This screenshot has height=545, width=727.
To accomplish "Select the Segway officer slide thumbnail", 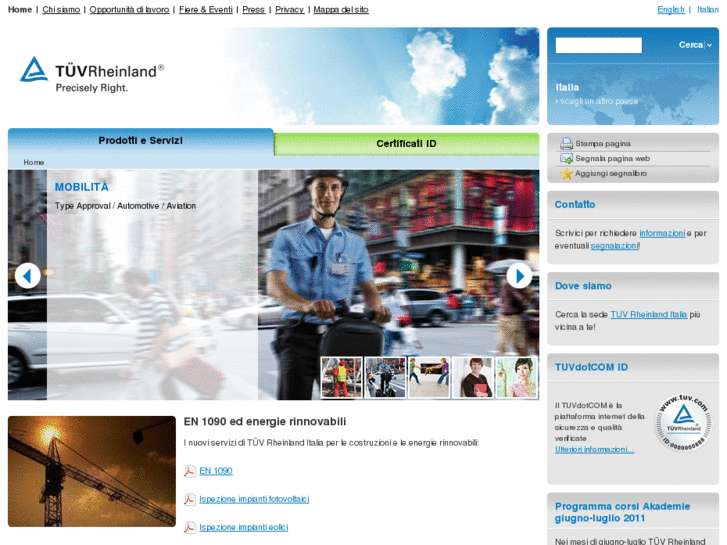I will (385, 378).
